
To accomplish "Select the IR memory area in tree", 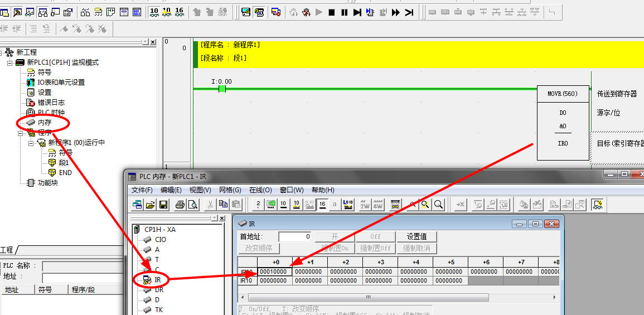I will pos(158,279).
